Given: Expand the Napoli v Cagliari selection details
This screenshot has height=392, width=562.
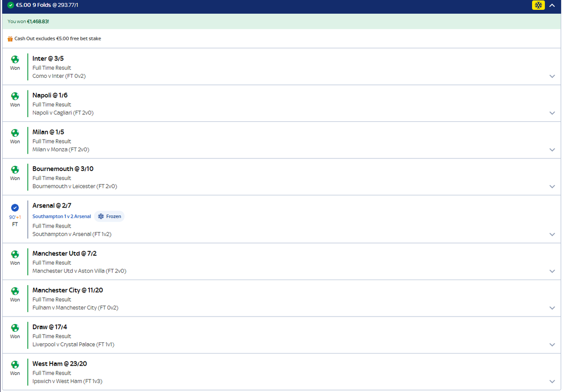Looking at the screenshot, I should pos(552,113).
